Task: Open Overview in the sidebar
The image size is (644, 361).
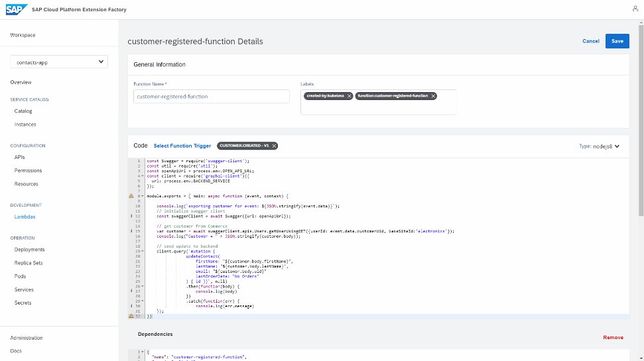Action: [x=21, y=82]
